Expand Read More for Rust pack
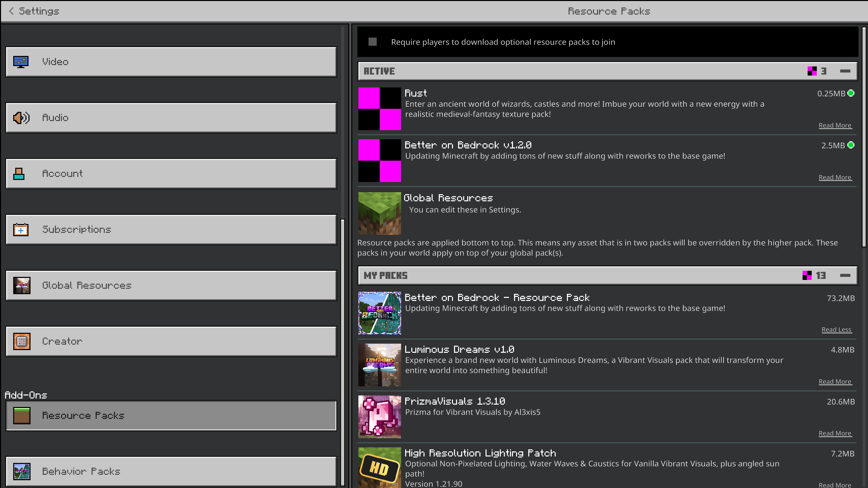The width and height of the screenshot is (868, 488). [x=835, y=125]
